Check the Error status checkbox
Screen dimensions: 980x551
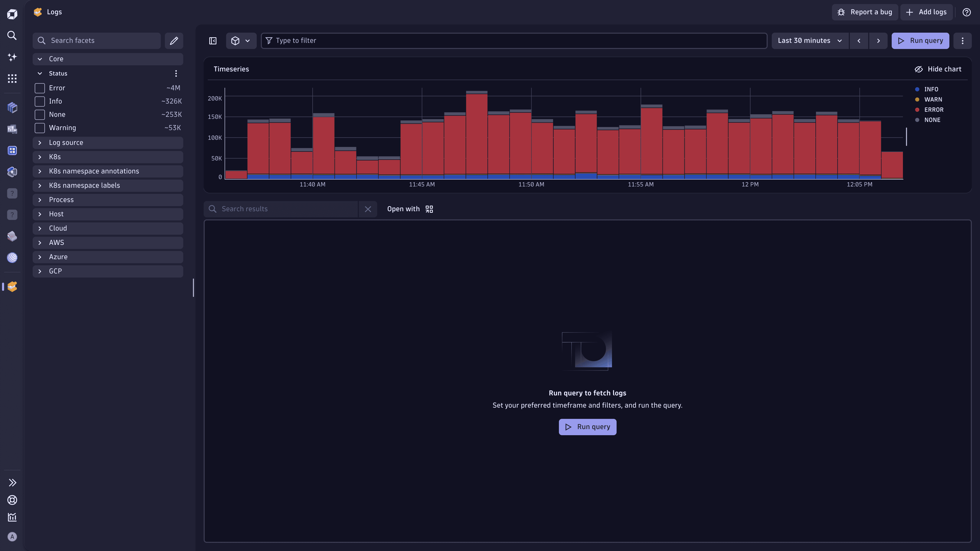[x=39, y=88]
